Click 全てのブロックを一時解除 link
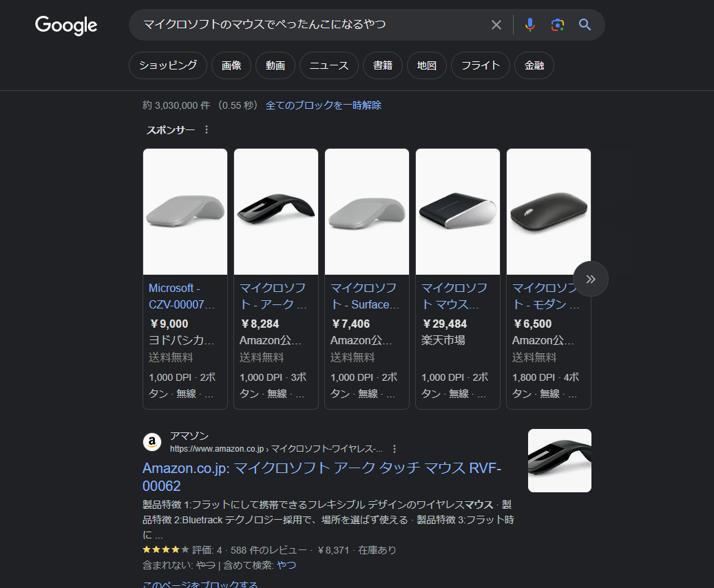 pyautogui.click(x=324, y=105)
